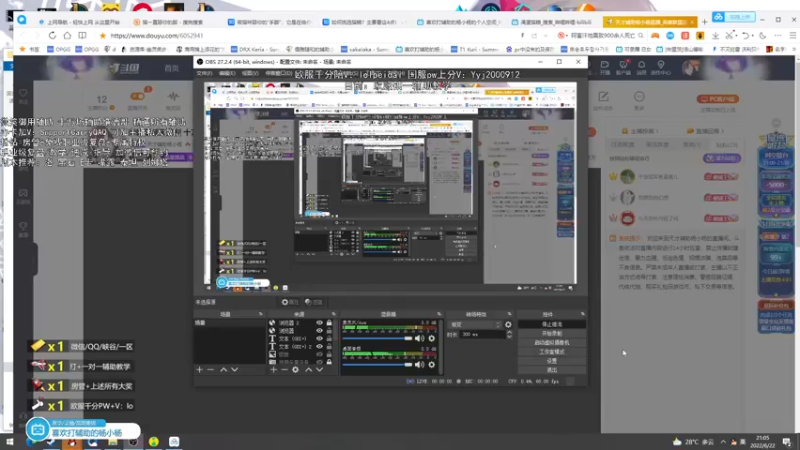Open the scene transition type dropdown
This screenshot has width=800, height=450.
click(x=475, y=324)
